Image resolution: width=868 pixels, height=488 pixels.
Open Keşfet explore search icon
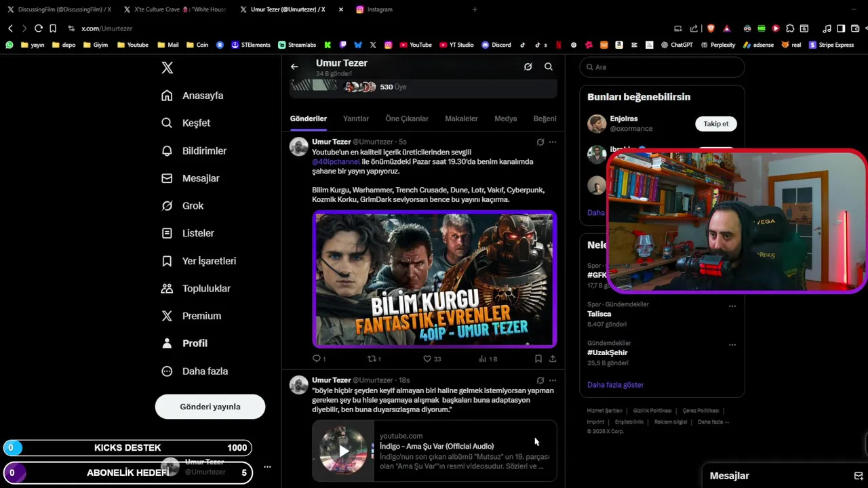tap(167, 123)
